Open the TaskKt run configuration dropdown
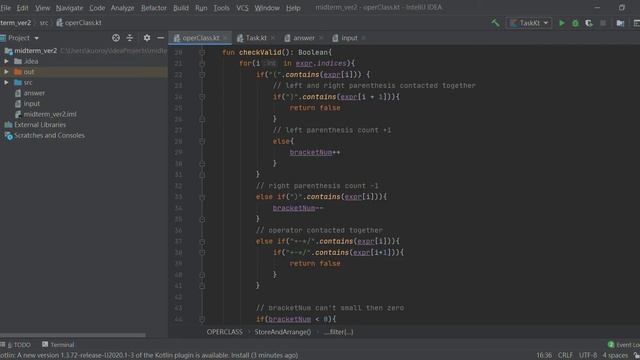This screenshot has width=640, height=360. (529, 23)
